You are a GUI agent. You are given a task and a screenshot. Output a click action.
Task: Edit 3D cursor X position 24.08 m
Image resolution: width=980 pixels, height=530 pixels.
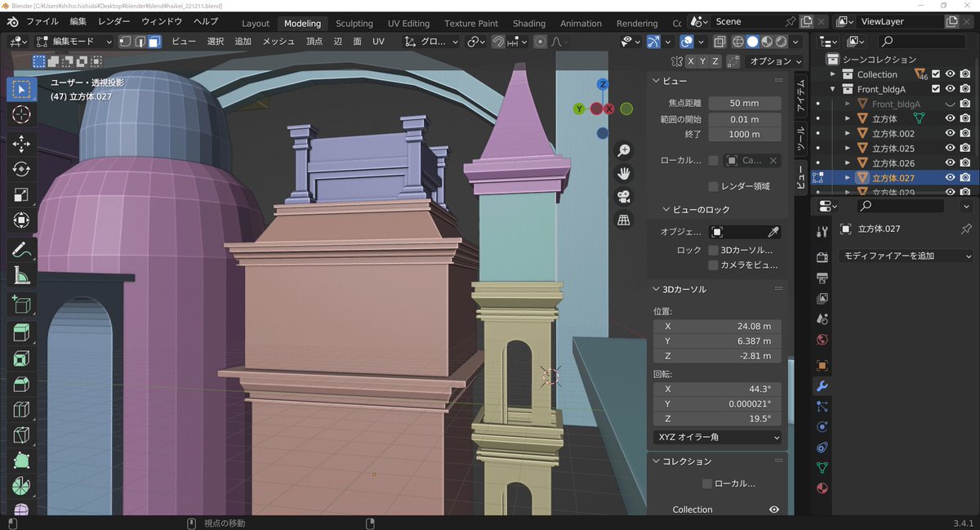tap(717, 327)
